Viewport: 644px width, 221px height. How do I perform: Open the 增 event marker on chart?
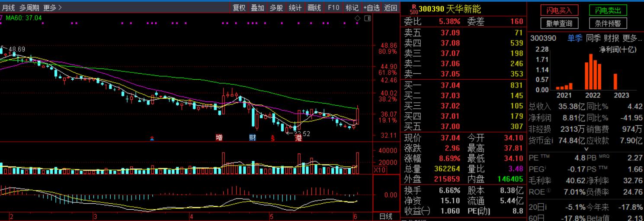(x=219, y=138)
